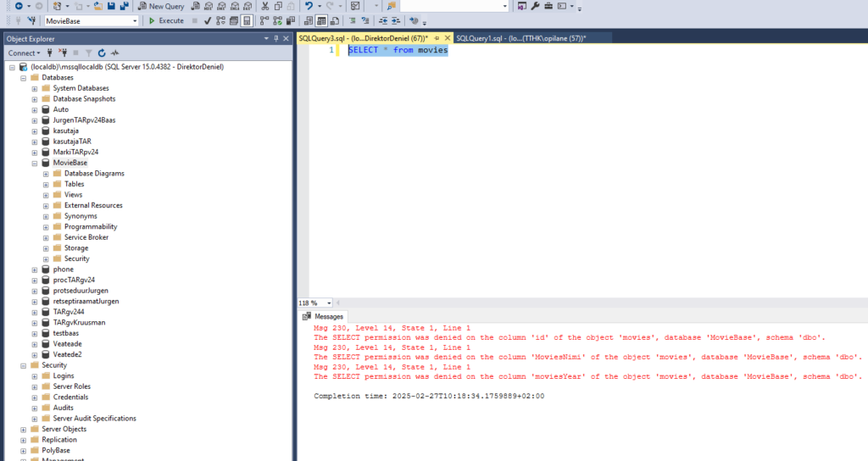Select the Logins folder under Security
This screenshot has width=868, height=461.
pyautogui.click(x=64, y=375)
